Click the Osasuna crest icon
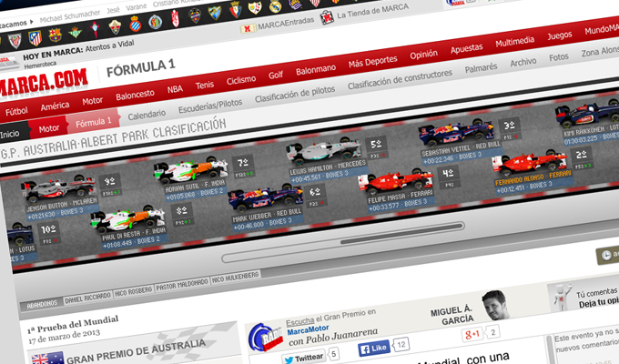 point(235,10)
